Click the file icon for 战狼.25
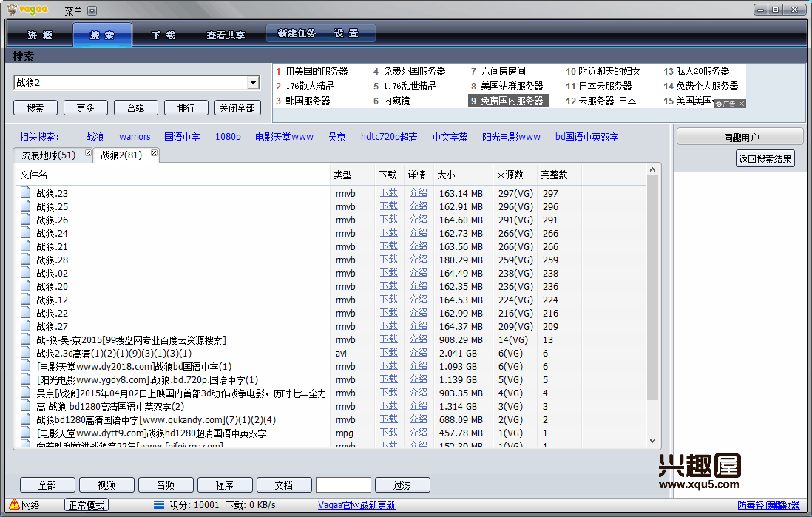Viewport: 812px width, 517px height. [26, 206]
